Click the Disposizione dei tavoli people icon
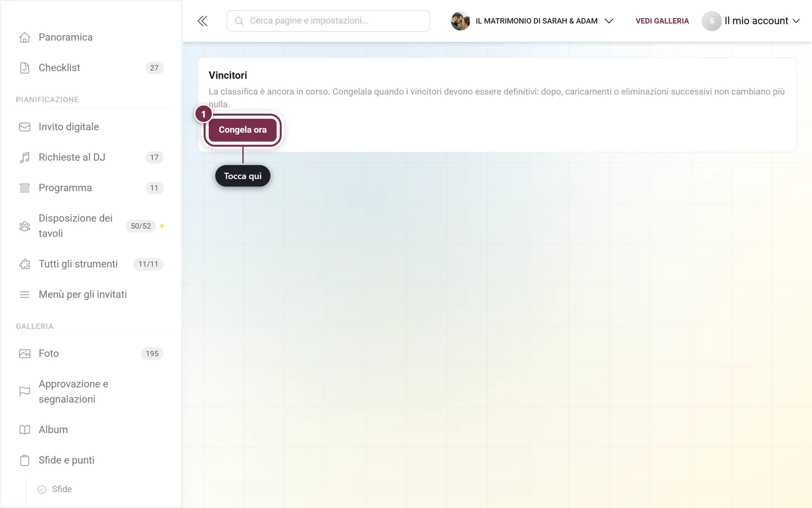The height and width of the screenshot is (508, 812). [25, 226]
